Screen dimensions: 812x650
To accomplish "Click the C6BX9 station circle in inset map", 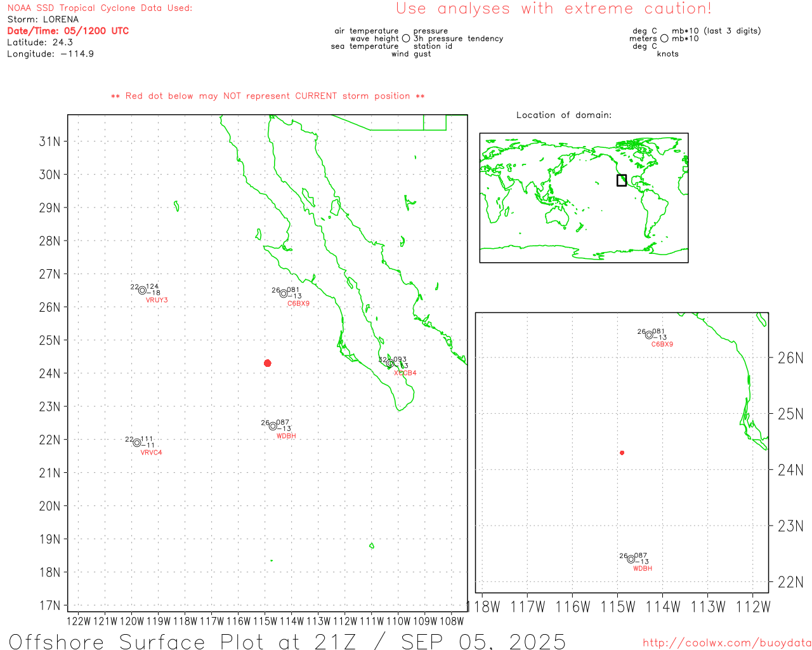I will pyautogui.click(x=649, y=335).
